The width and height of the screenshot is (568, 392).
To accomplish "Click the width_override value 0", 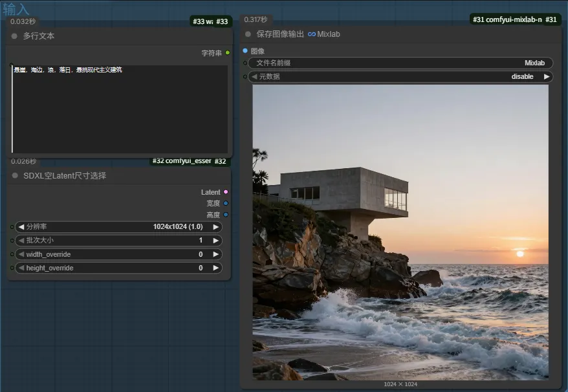I will point(201,254).
